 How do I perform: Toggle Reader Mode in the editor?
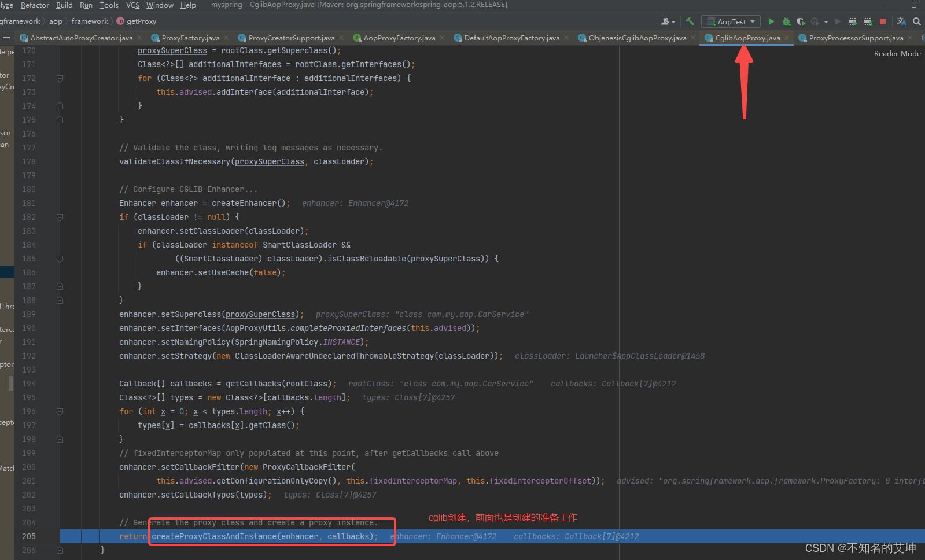tap(897, 53)
